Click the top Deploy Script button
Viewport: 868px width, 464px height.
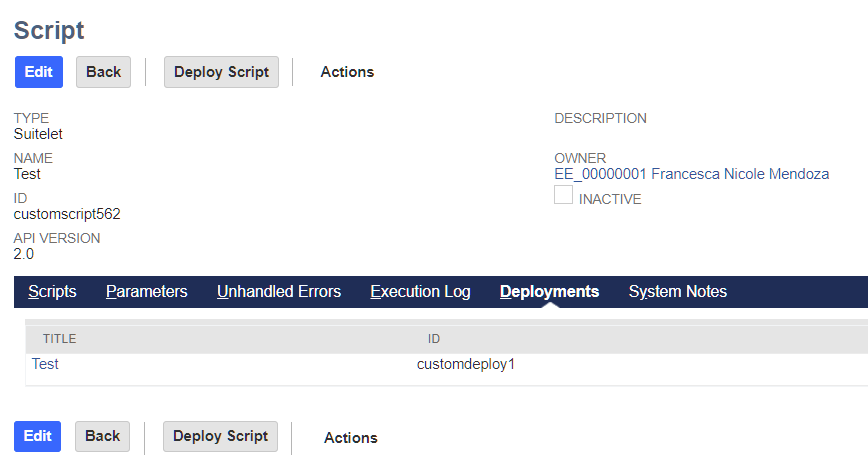(x=221, y=72)
